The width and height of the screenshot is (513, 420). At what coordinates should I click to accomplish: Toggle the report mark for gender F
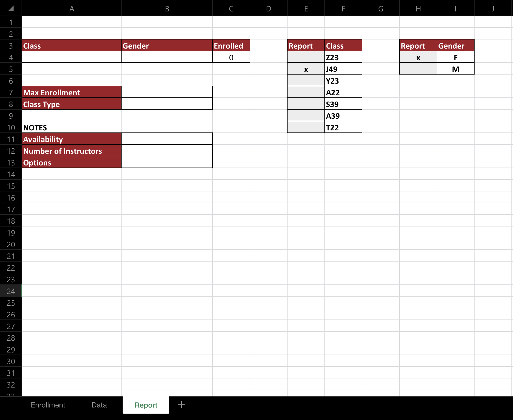(x=418, y=57)
